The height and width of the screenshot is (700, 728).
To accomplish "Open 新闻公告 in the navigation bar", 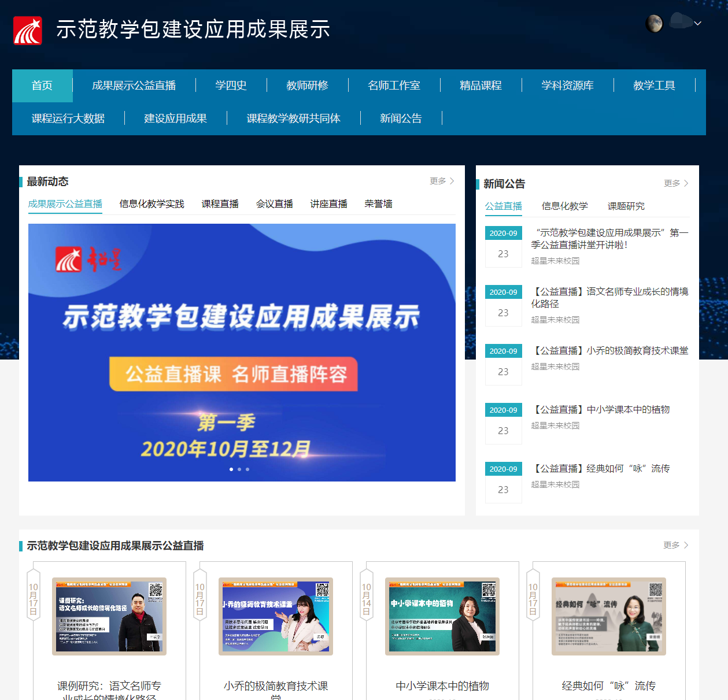I will click(x=401, y=118).
